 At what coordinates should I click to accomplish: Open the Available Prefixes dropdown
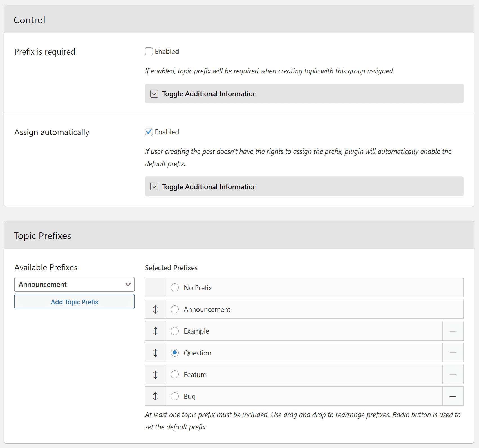point(74,284)
